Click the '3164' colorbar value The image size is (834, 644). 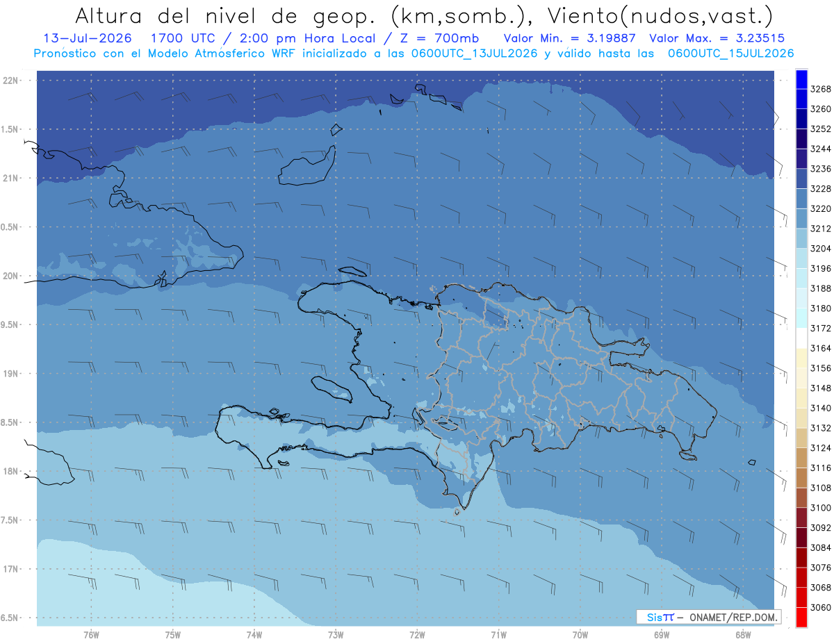tap(821, 348)
